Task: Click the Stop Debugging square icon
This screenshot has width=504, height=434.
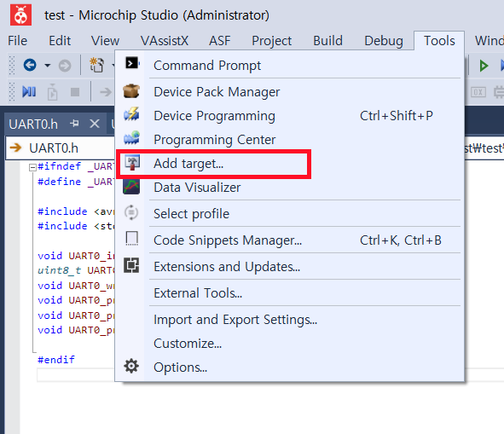Action: (75, 92)
